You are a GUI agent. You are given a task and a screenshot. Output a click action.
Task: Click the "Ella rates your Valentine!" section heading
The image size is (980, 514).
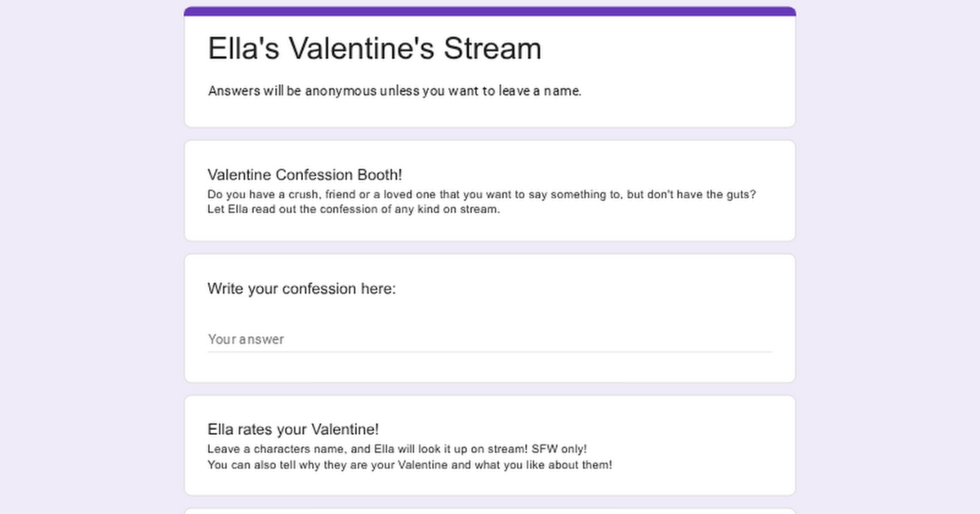pos(293,429)
